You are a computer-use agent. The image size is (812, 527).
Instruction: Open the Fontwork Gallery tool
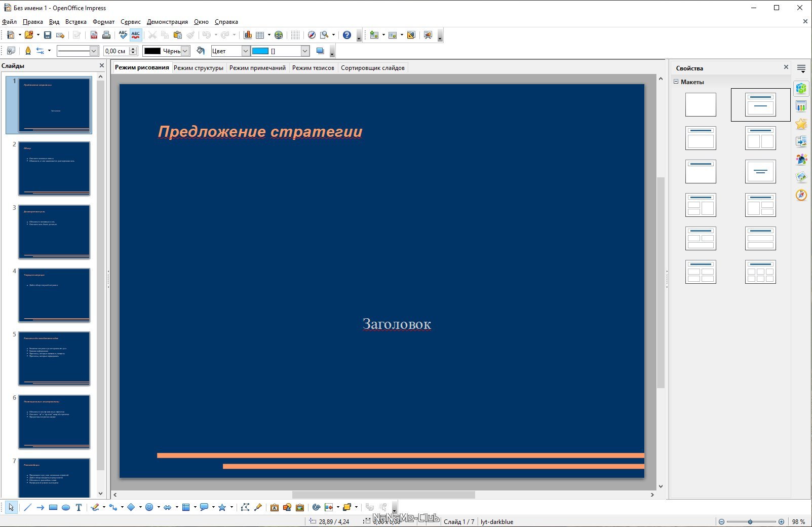[x=274, y=507]
